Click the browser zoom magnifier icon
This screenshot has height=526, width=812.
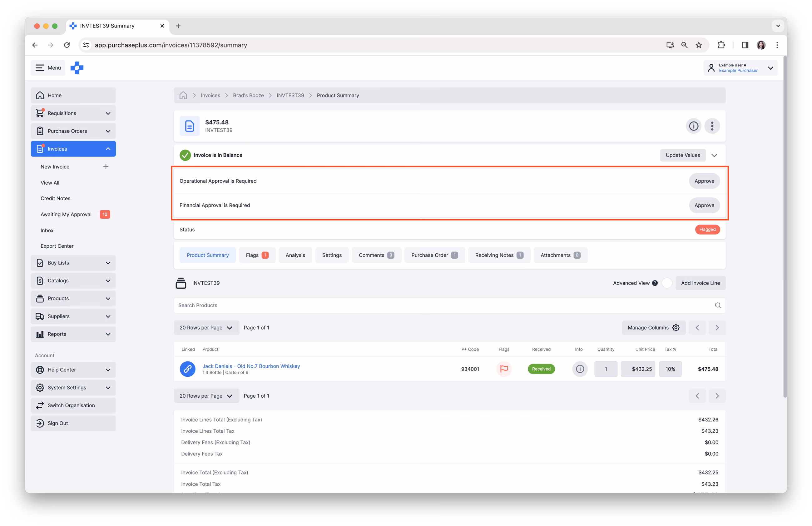pyautogui.click(x=684, y=45)
